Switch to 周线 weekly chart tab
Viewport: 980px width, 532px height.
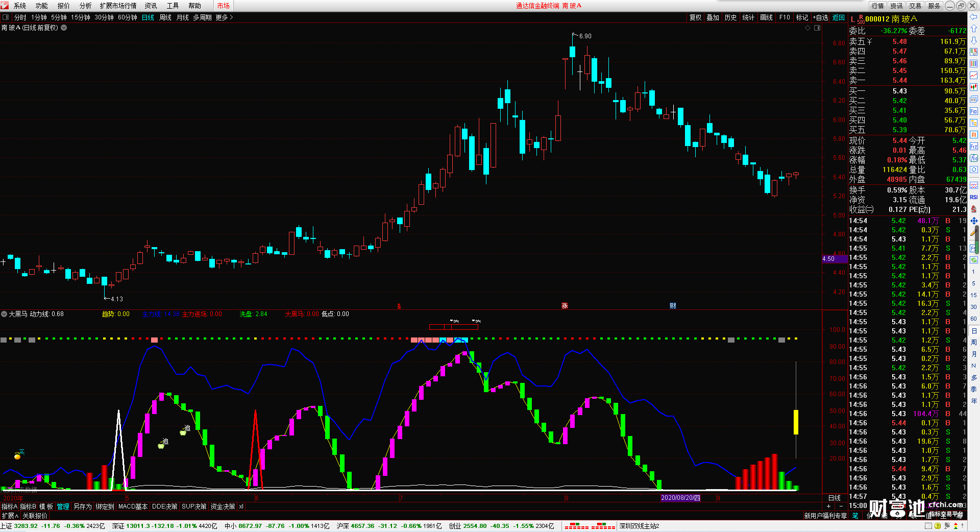click(x=165, y=17)
